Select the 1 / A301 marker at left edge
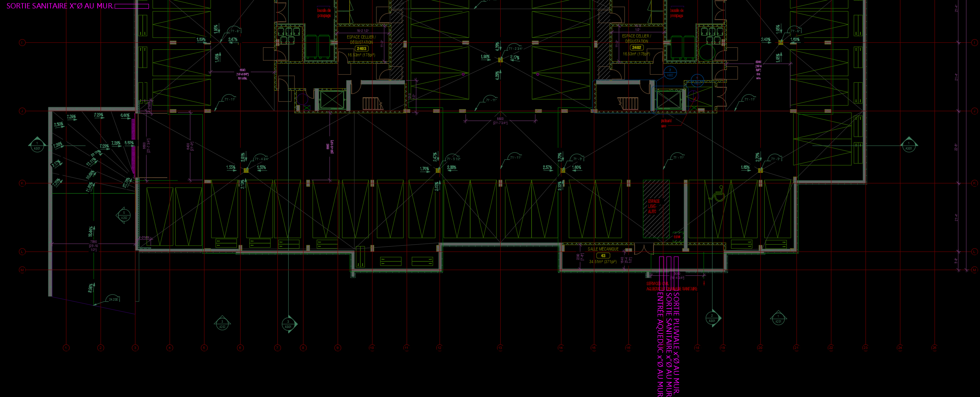 tap(37, 146)
